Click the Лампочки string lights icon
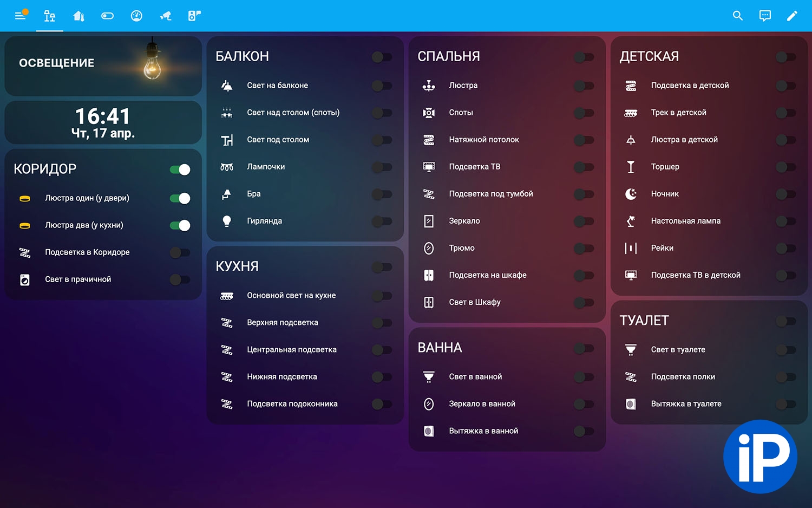Image resolution: width=812 pixels, height=508 pixels. (227, 167)
